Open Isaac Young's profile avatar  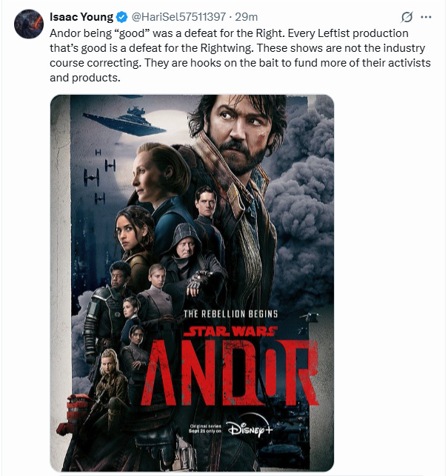pos(29,24)
